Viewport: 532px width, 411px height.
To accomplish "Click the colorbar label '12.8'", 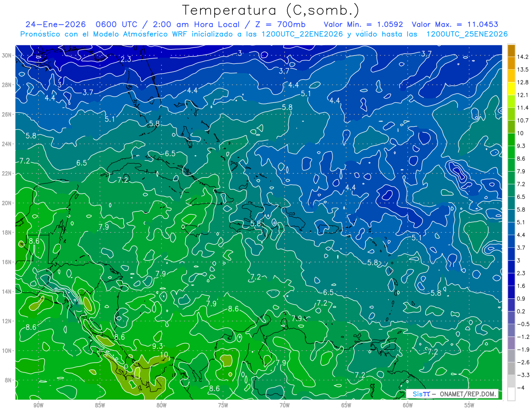I will pyautogui.click(x=523, y=82).
